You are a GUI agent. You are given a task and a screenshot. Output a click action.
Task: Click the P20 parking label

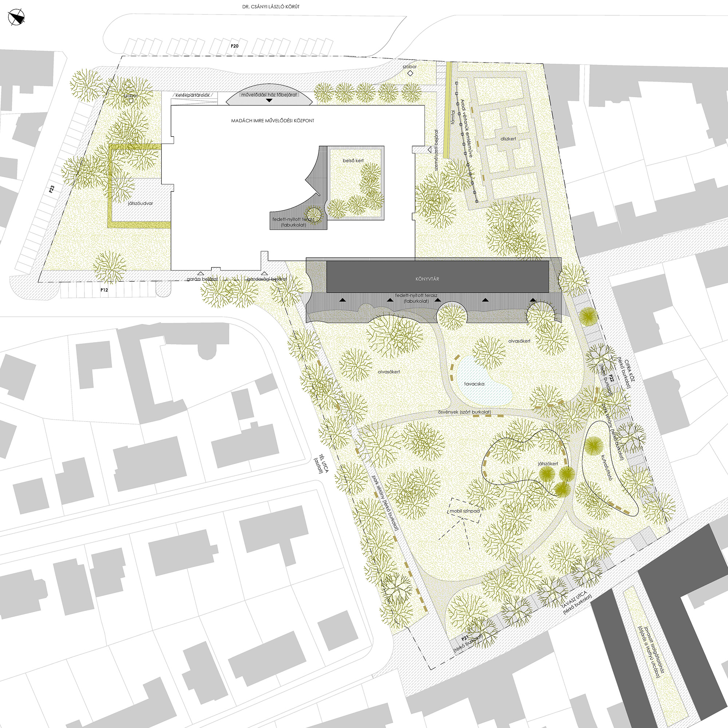coord(234,46)
